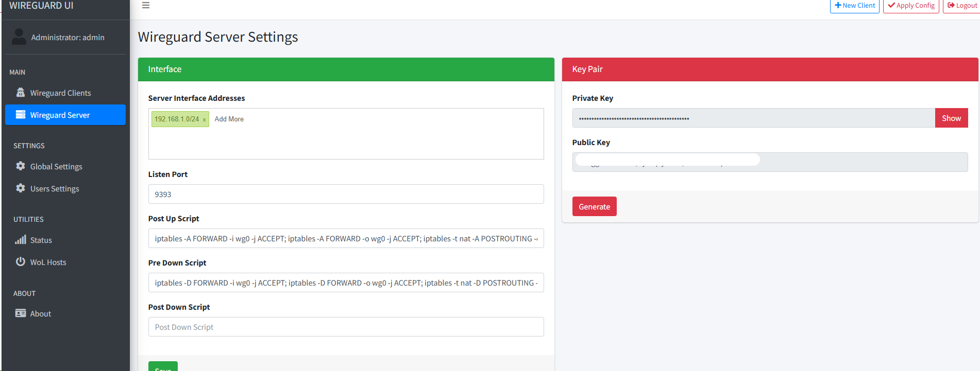Open Wireguard Clients page
980x371 pixels.
[x=65, y=93]
